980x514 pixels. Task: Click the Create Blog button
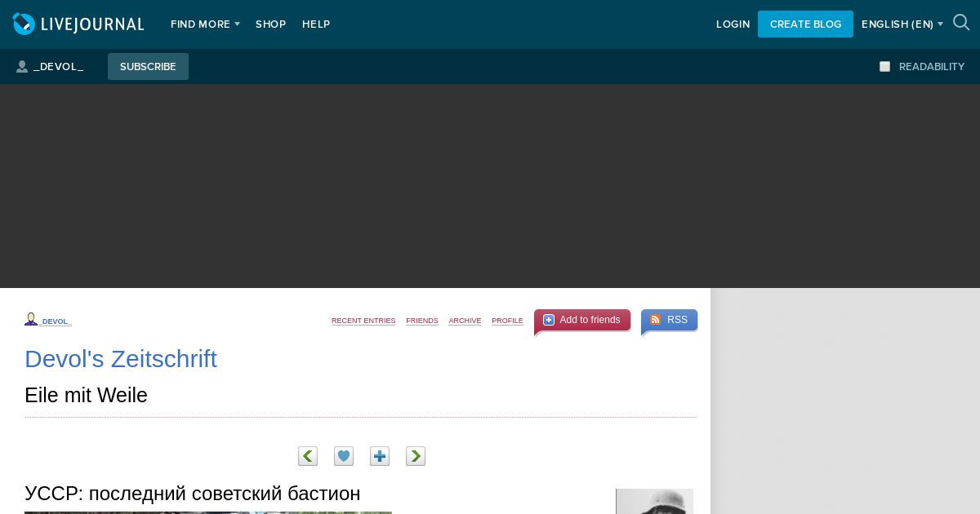coord(805,24)
